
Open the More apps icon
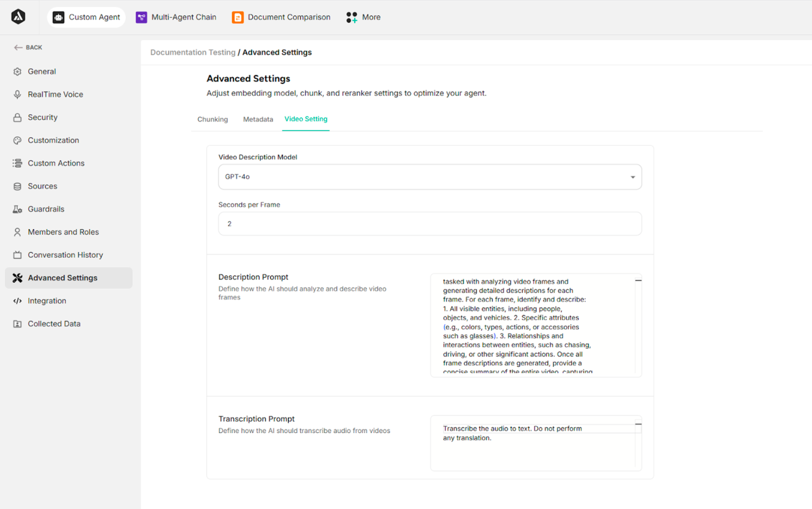(x=352, y=17)
